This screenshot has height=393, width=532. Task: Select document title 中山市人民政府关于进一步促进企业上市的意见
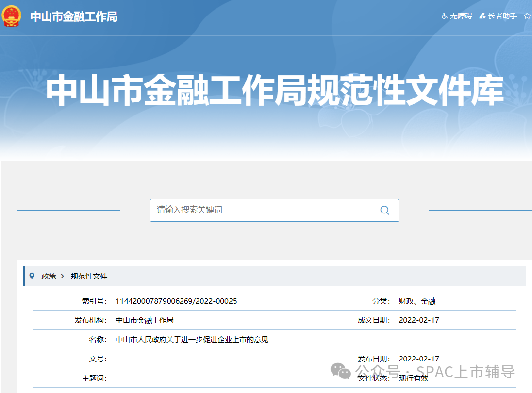[x=192, y=340]
